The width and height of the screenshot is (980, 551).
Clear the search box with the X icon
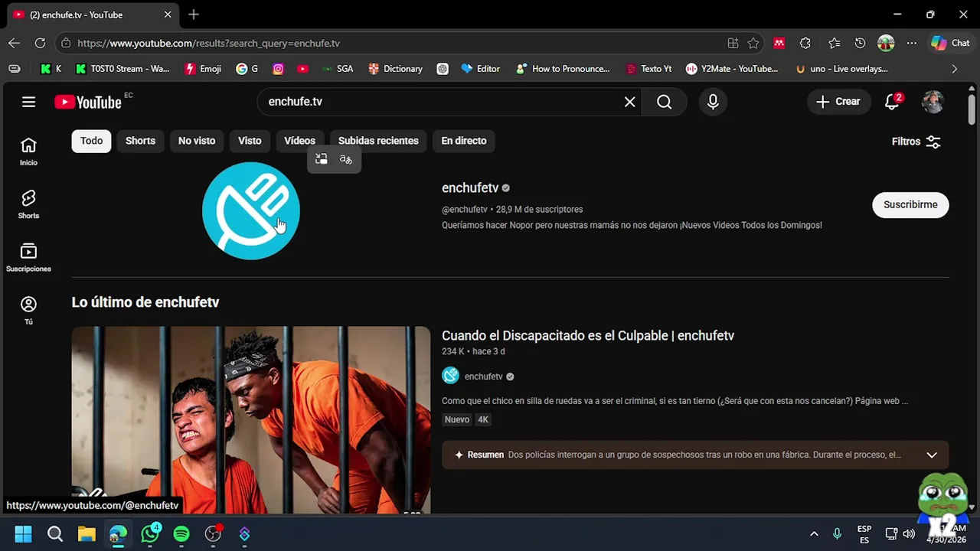point(629,102)
